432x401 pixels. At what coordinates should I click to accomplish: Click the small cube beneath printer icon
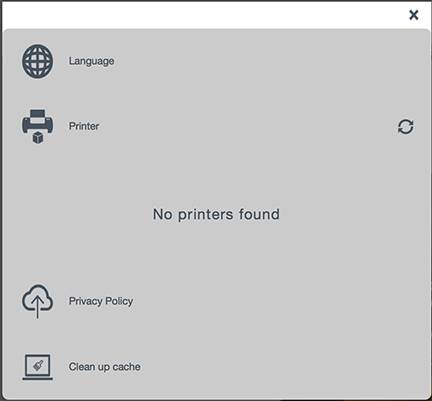click(x=38, y=138)
